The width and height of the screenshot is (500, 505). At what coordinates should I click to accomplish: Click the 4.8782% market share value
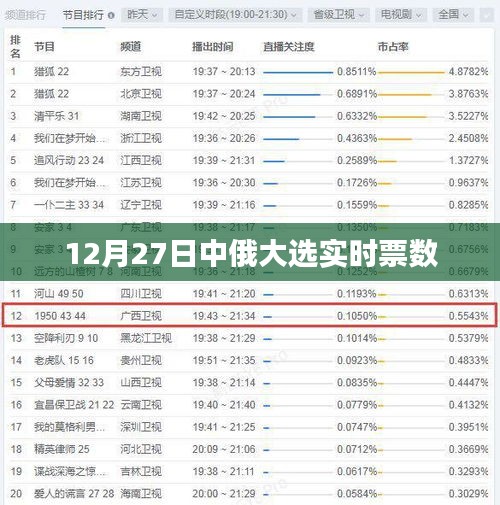click(x=468, y=71)
